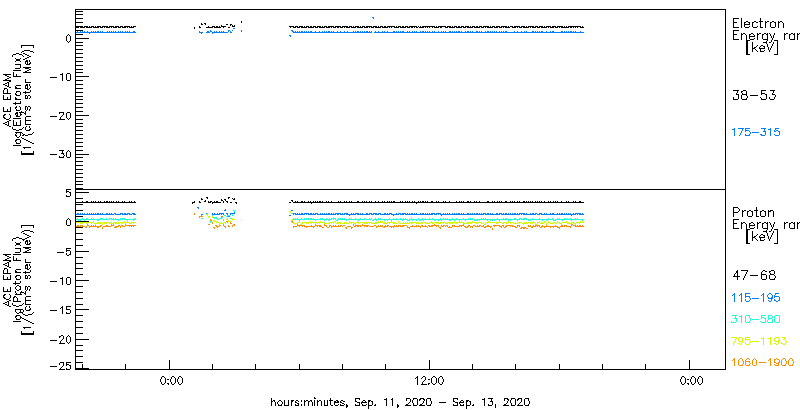Click the ACE EPAM electron flux axis title
Viewport: 800px width, 410px height.
click(x=20, y=99)
